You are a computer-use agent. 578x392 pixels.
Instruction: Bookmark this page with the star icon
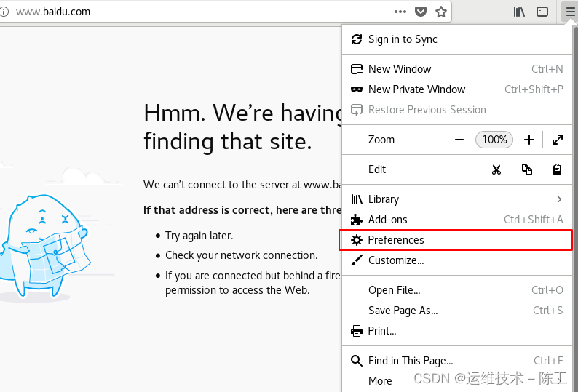click(441, 12)
